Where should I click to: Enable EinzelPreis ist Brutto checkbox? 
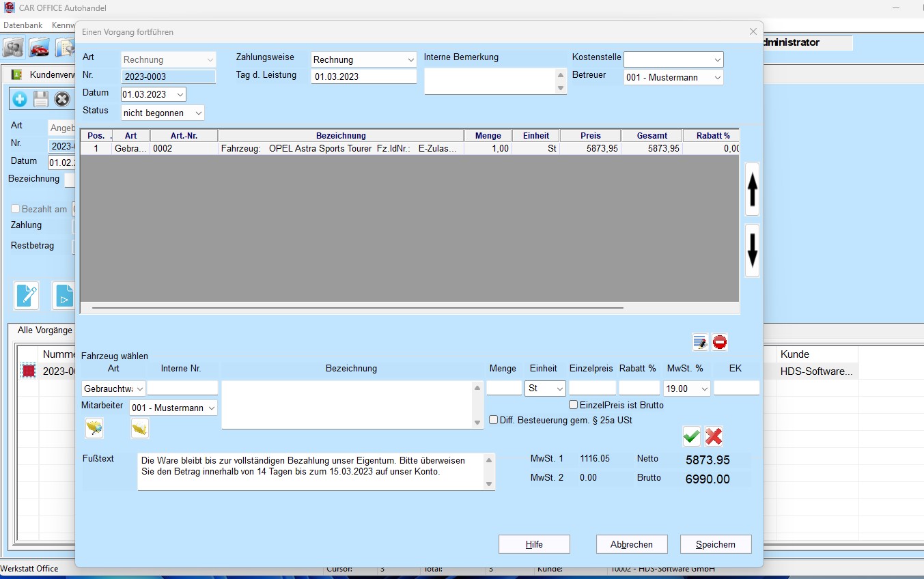pos(574,405)
